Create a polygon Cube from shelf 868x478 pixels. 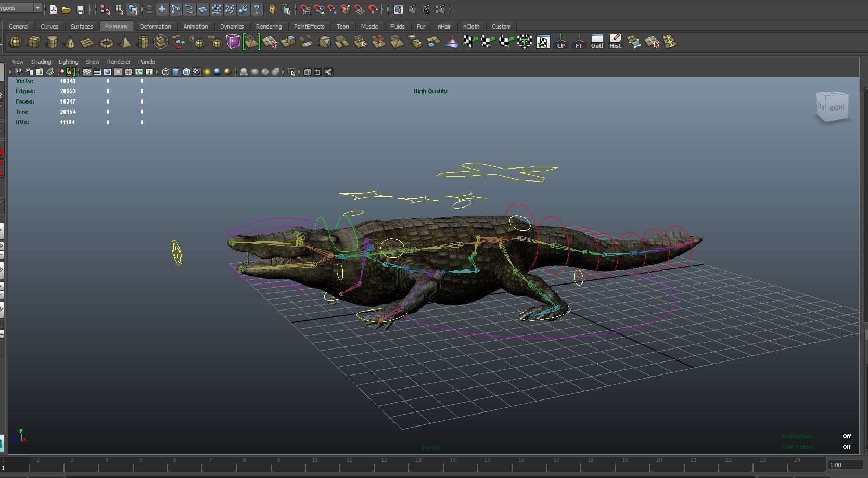(x=34, y=42)
